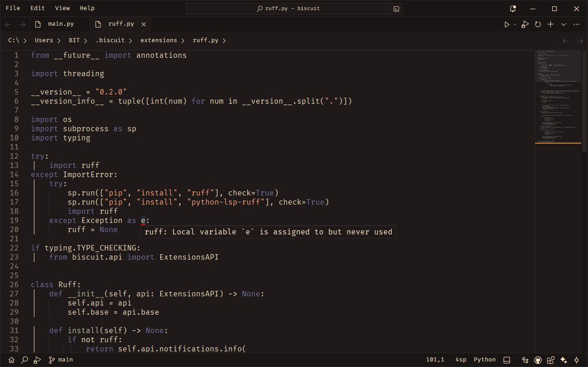
Task: Switch to the main.py tab
Action: click(60, 24)
